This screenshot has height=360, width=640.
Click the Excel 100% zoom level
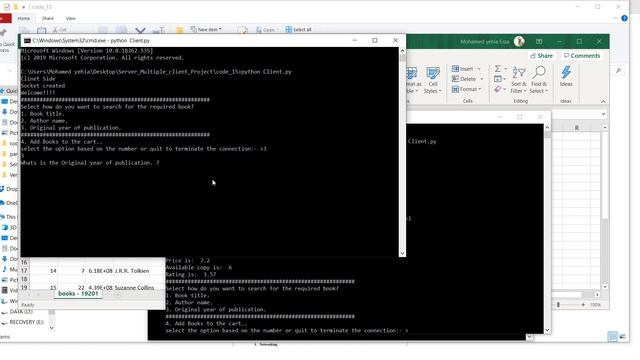click(595, 305)
